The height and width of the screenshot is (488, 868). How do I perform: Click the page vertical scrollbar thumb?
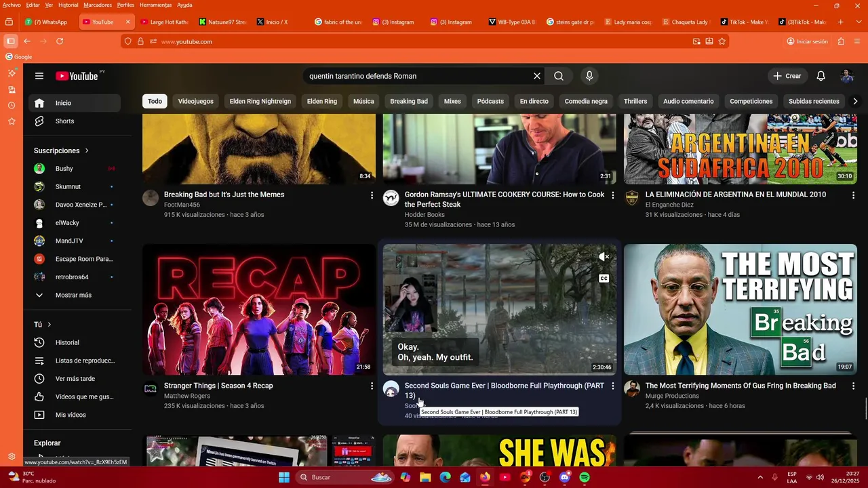pyautogui.click(x=865, y=409)
